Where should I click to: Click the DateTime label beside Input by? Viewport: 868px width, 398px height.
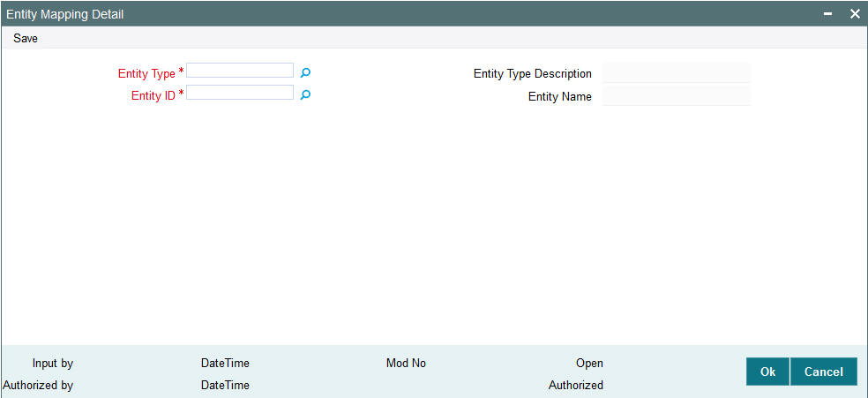point(225,364)
